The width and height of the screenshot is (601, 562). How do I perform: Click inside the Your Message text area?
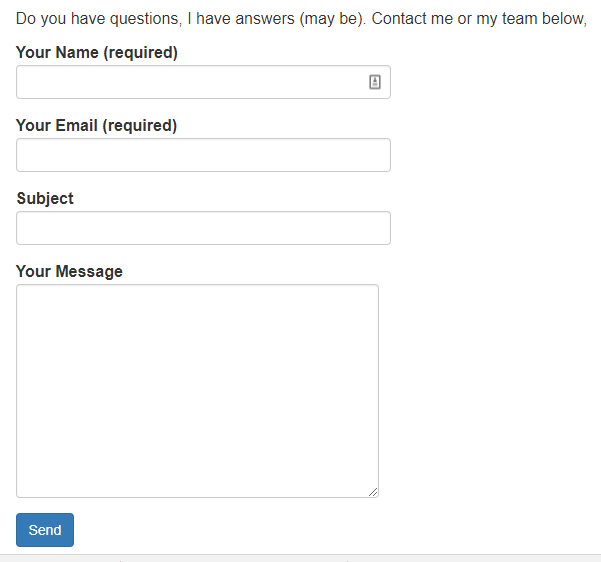point(197,390)
